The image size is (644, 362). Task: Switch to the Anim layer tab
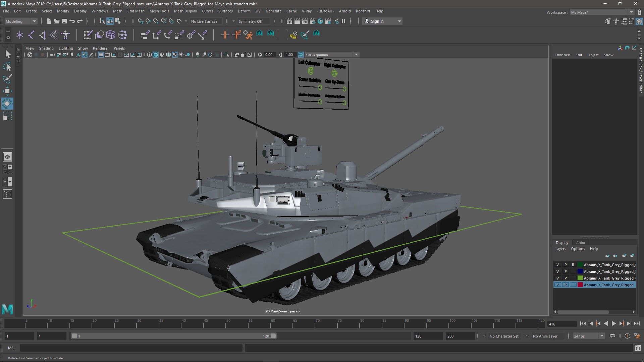[x=580, y=243]
